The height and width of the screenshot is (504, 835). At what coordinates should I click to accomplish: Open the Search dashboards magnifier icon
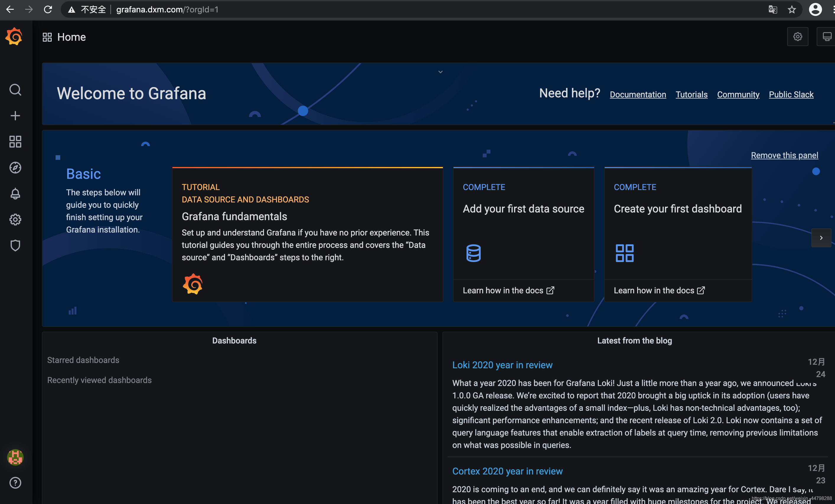pyautogui.click(x=15, y=90)
